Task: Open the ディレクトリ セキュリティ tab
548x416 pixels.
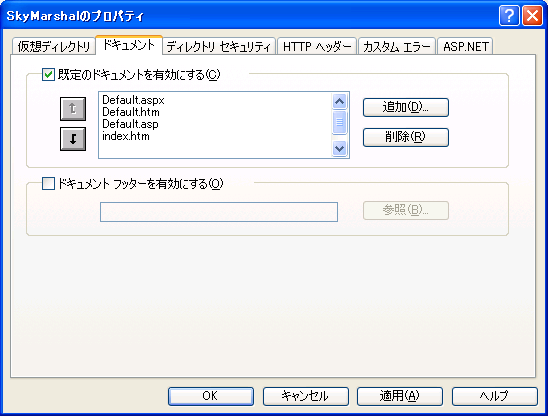Action: click(x=219, y=46)
